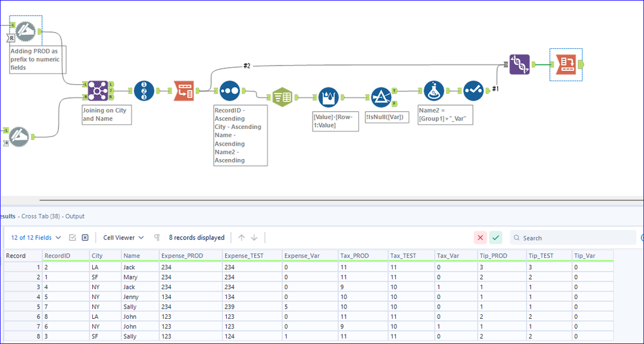Viewport: 644px width, 344px height.
Task: Click the Name2 = [Group1]+"_Var" annotation
Action: pyautogui.click(x=445, y=115)
